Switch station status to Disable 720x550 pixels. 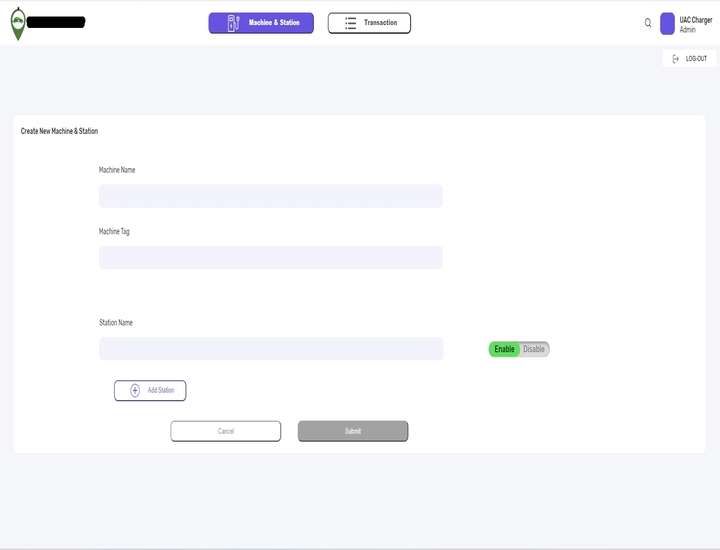click(x=534, y=349)
